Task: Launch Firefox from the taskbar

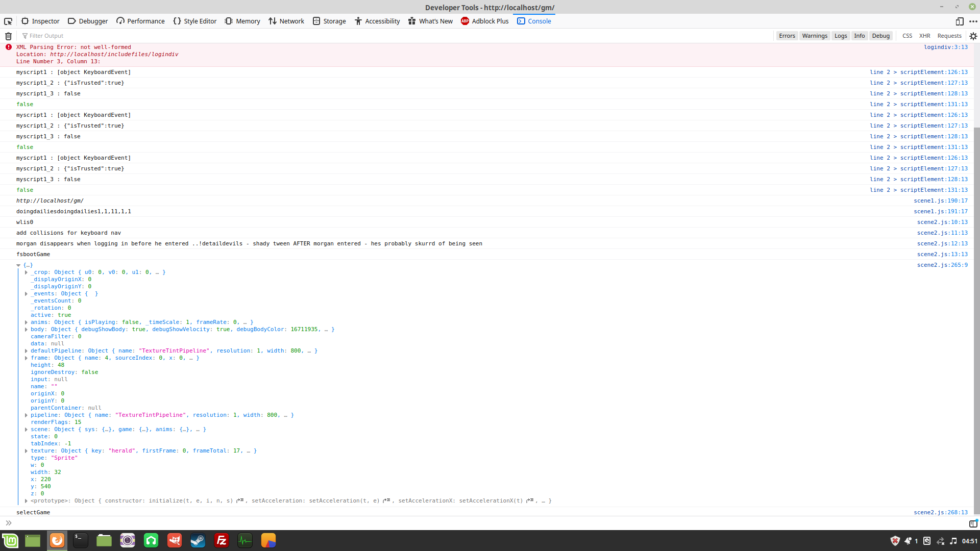Action: point(57,540)
